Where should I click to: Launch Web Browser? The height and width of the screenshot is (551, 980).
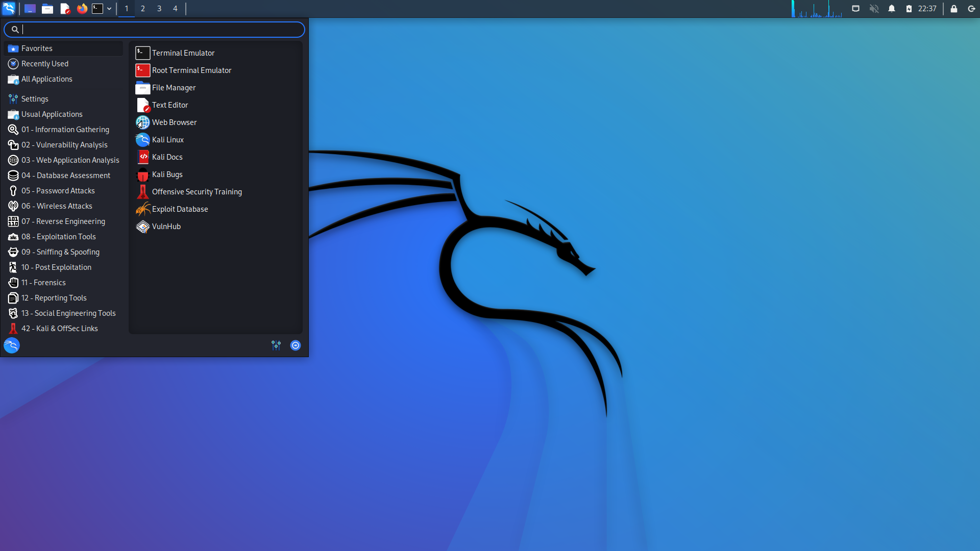click(x=174, y=122)
